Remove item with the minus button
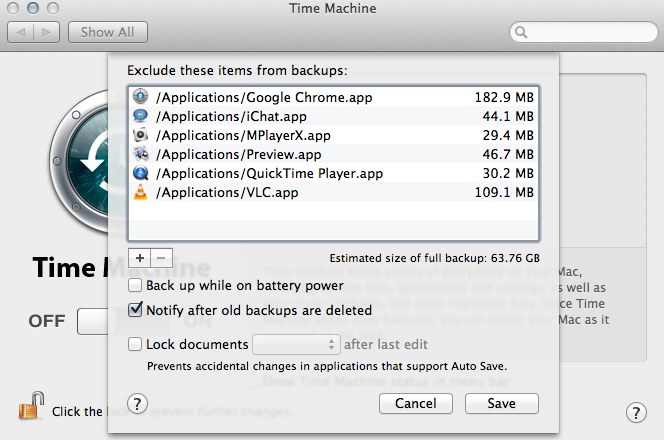 (161, 257)
